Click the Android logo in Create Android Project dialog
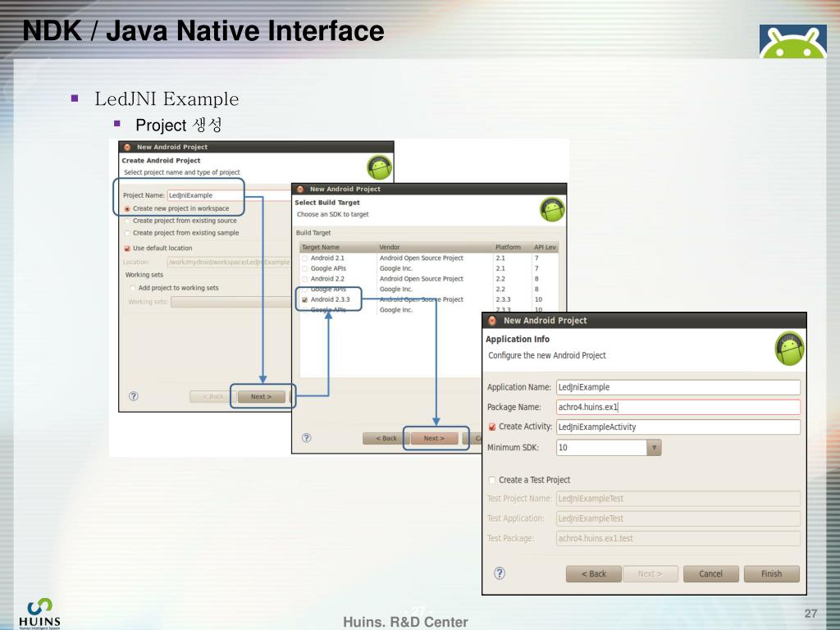Viewport: 840px width, 630px height. pos(379,167)
